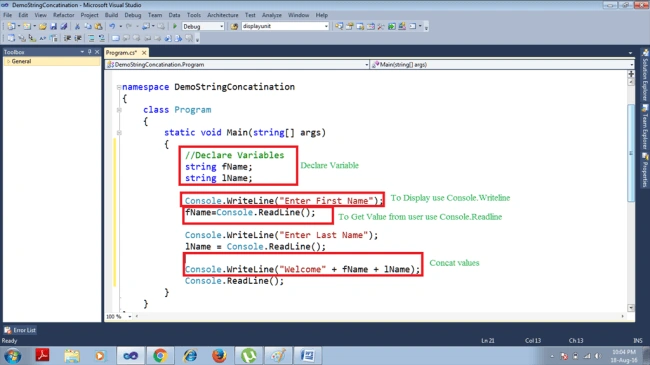Image resolution: width=650 pixels, height=365 pixels.
Task: Open the Analyze menu
Action: [272, 15]
